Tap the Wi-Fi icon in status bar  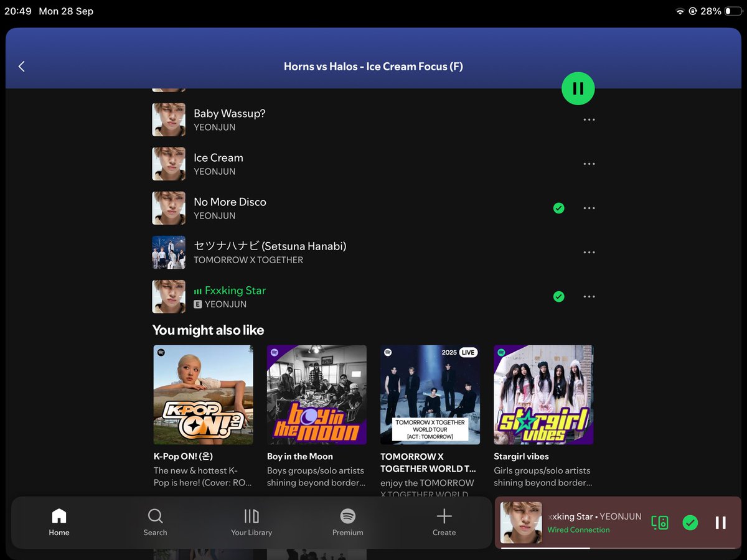[680, 11]
